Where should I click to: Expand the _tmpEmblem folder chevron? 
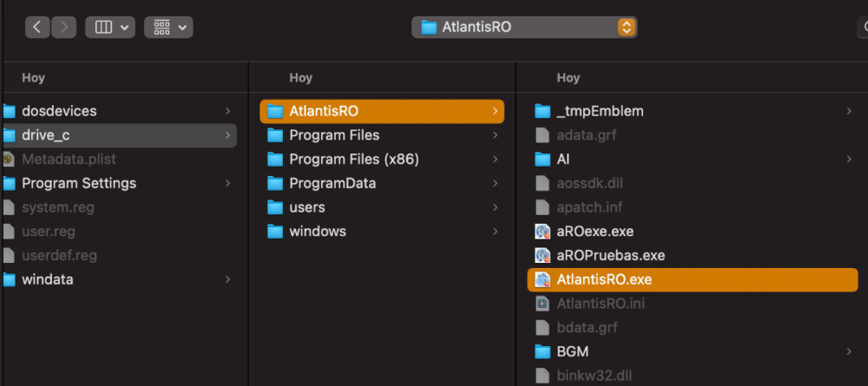pos(848,111)
